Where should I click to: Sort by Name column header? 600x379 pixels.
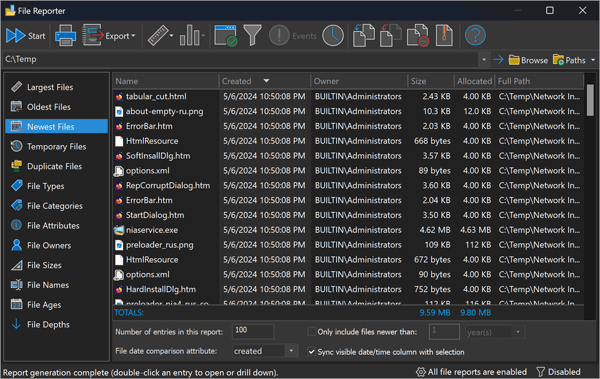[166, 81]
